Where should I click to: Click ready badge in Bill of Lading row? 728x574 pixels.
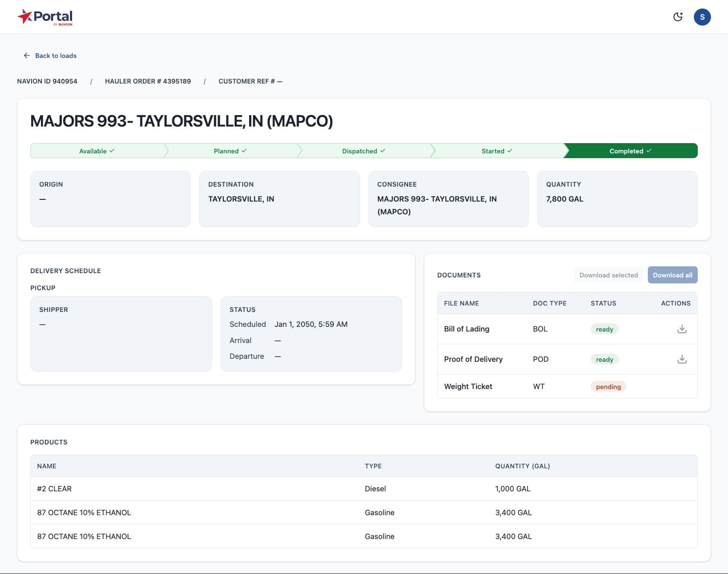pos(604,329)
